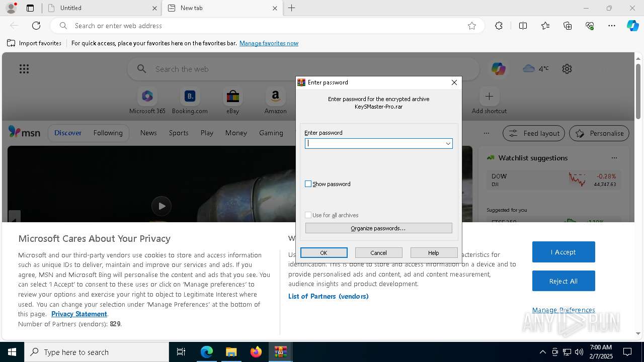644x362 pixels.
Task: Open Copilot sidebar icon
Action: (x=632, y=26)
